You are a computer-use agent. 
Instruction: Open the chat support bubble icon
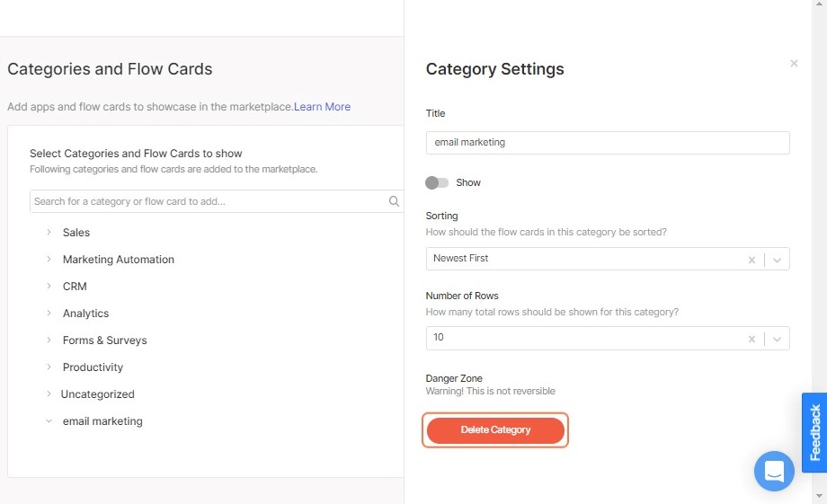(x=774, y=471)
